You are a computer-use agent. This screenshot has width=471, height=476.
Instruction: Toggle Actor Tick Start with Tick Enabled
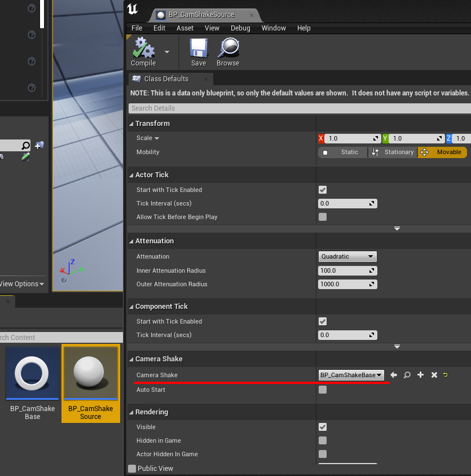[x=323, y=190]
